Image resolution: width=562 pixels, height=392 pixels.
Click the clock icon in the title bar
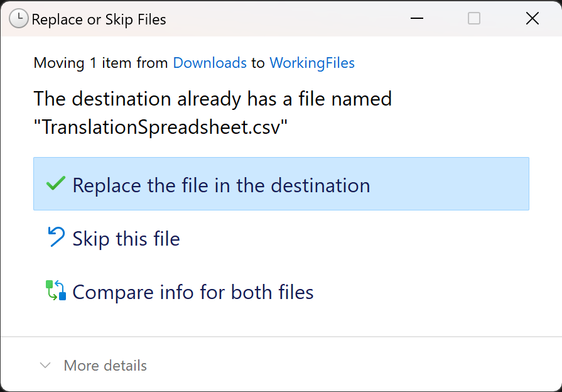(19, 19)
